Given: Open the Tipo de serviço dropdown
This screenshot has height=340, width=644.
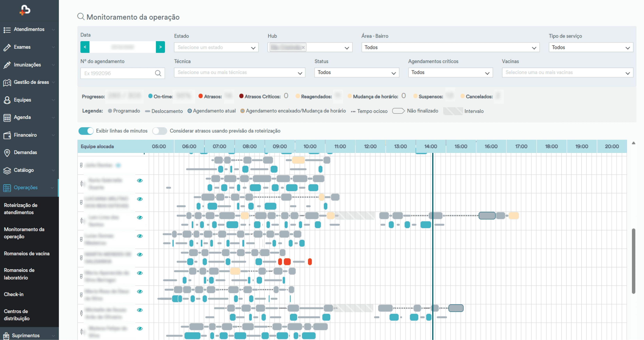Looking at the screenshot, I should click(x=591, y=47).
